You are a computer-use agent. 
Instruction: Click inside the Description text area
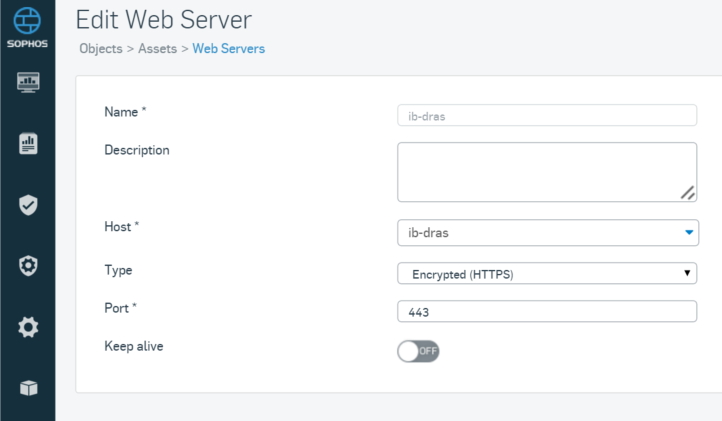pos(547,172)
